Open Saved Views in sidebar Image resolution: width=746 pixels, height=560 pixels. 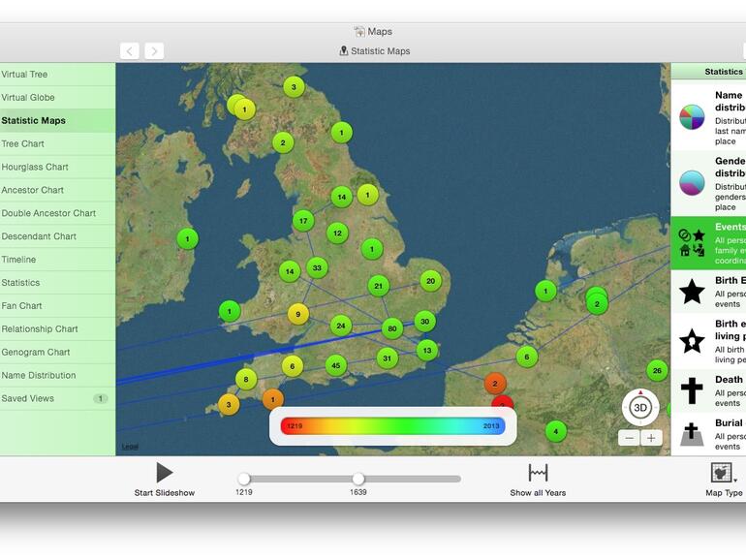point(57,398)
